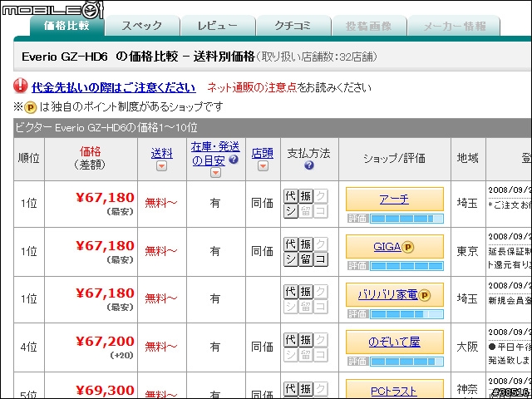Image resolution: width=532 pixels, height=399 pixels.
Task: Open the レビュー tab
Action: point(218,26)
